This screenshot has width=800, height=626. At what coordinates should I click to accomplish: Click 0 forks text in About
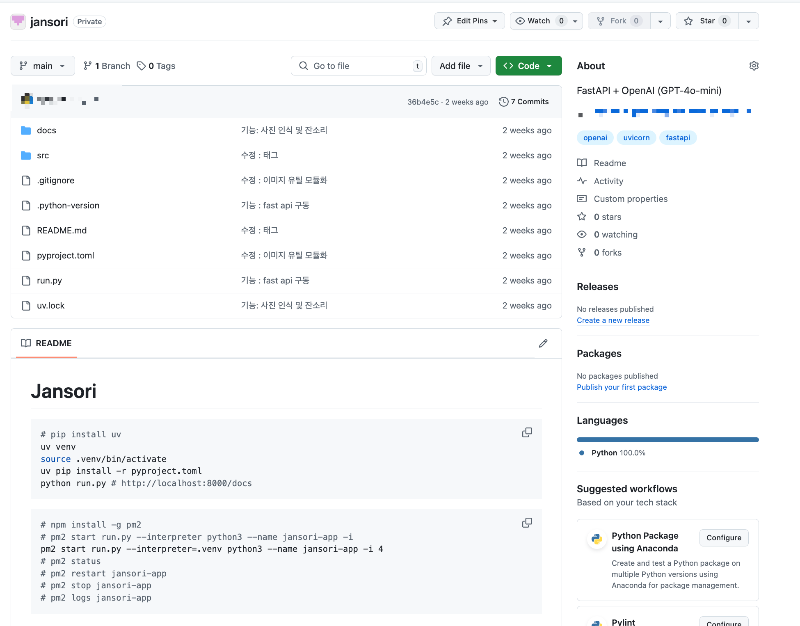[x=607, y=252]
